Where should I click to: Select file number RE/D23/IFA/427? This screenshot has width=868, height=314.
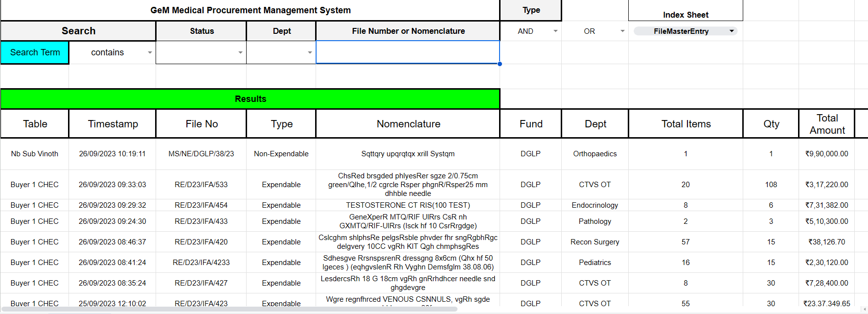201,283
